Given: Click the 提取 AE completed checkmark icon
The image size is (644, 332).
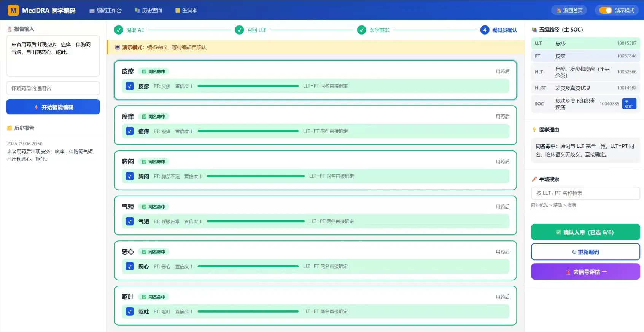Looking at the screenshot, I should 119,30.
